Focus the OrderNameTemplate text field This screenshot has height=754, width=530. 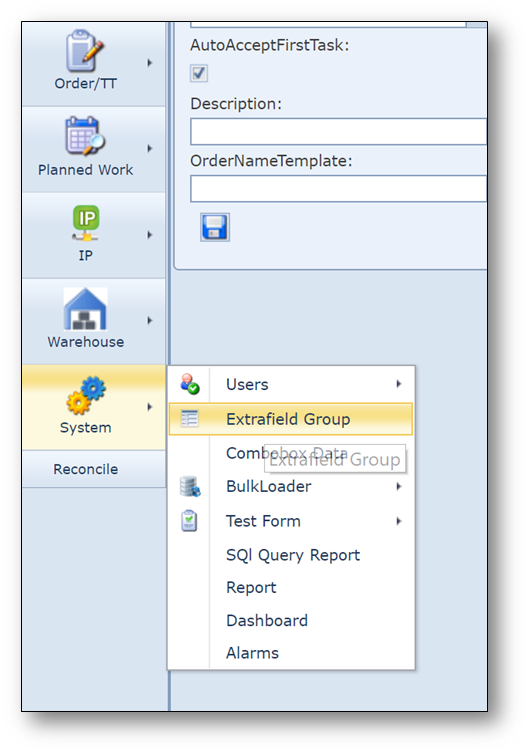[339, 188]
